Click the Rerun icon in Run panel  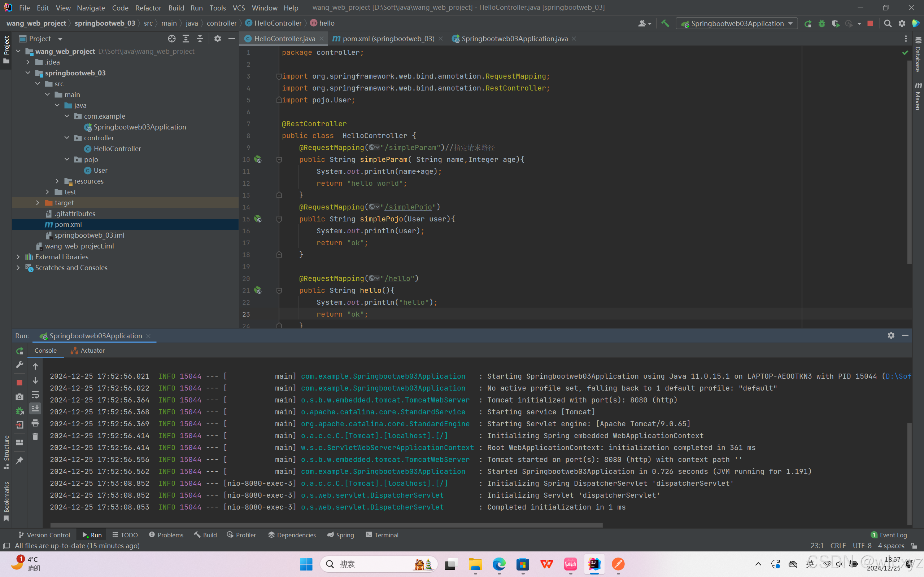coord(19,351)
